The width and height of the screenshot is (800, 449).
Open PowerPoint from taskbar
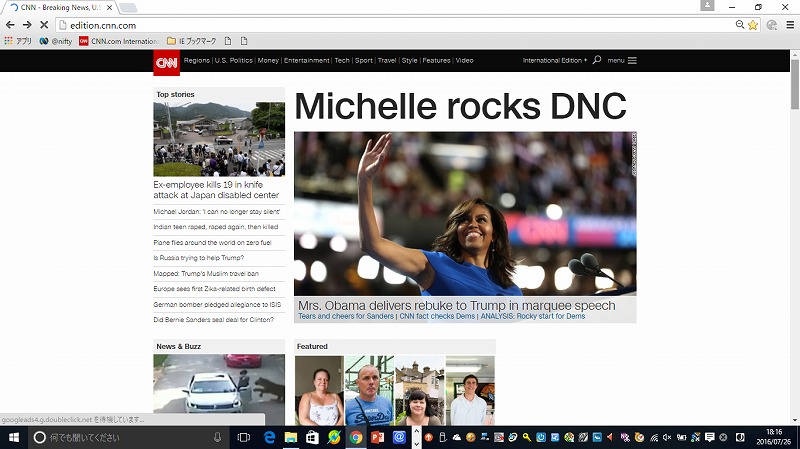click(x=378, y=437)
